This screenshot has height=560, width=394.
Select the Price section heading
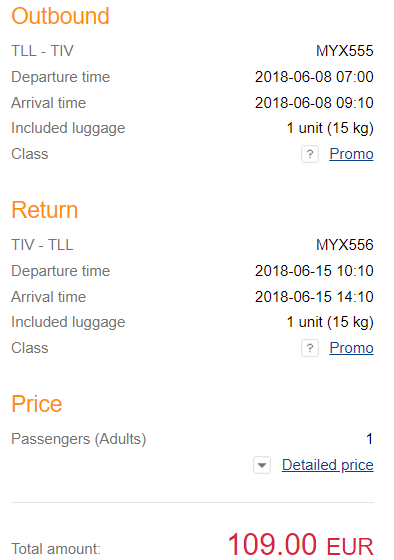click(x=37, y=404)
